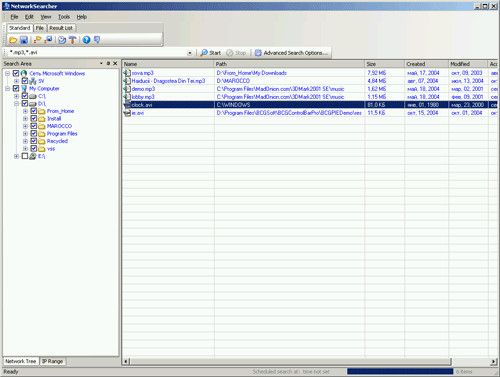
Task: Expand the vss folder node
Action: coord(25,149)
